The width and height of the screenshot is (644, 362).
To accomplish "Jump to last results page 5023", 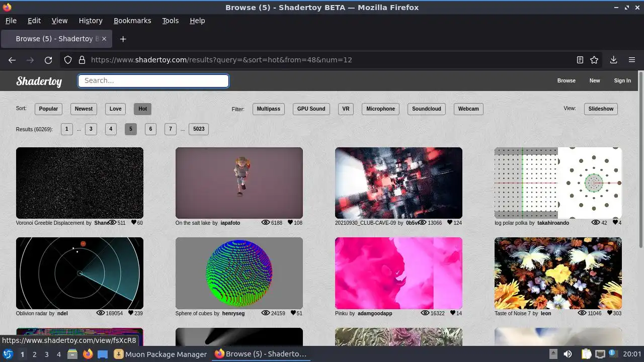I will (x=199, y=129).
